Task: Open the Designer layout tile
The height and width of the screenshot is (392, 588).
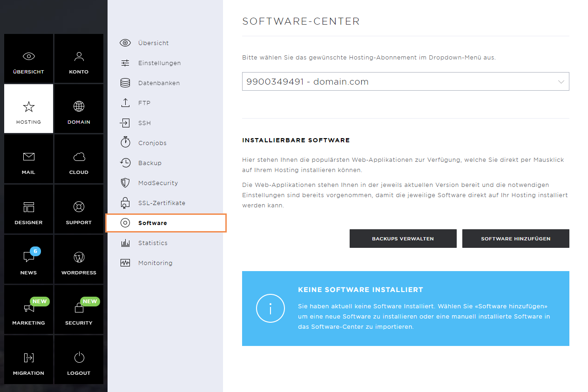Action: pyautogui.click(x=28, y=209)
